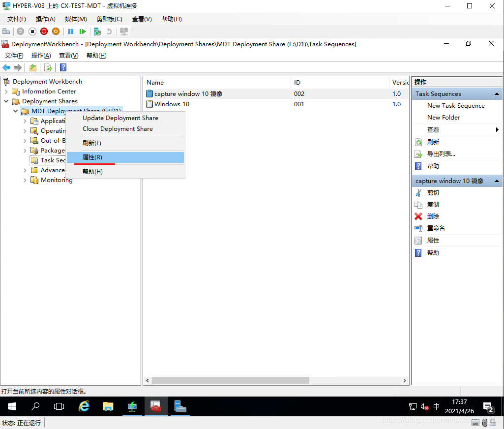Image resolution: width=504 pixels, height=429 pixels.
Task: Open the 媒体(M) menu of VM connection
Action: click(x=76, y=19)
